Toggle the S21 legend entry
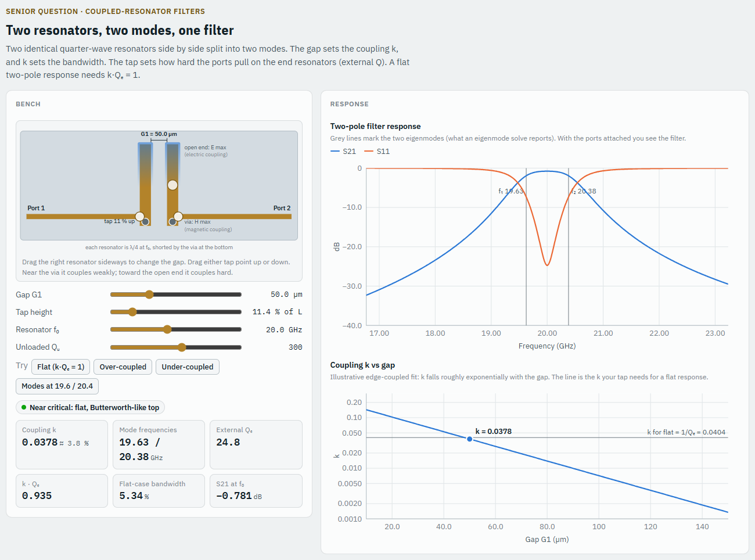This screenshot has width=755, height=560. pyautogui.click(x=343, y=151)
